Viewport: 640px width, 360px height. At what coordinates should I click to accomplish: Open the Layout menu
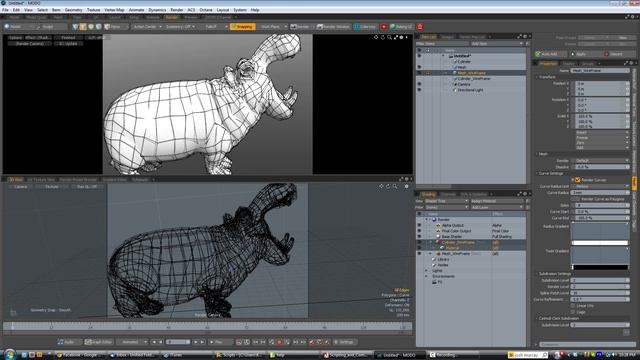coord(223,10)
